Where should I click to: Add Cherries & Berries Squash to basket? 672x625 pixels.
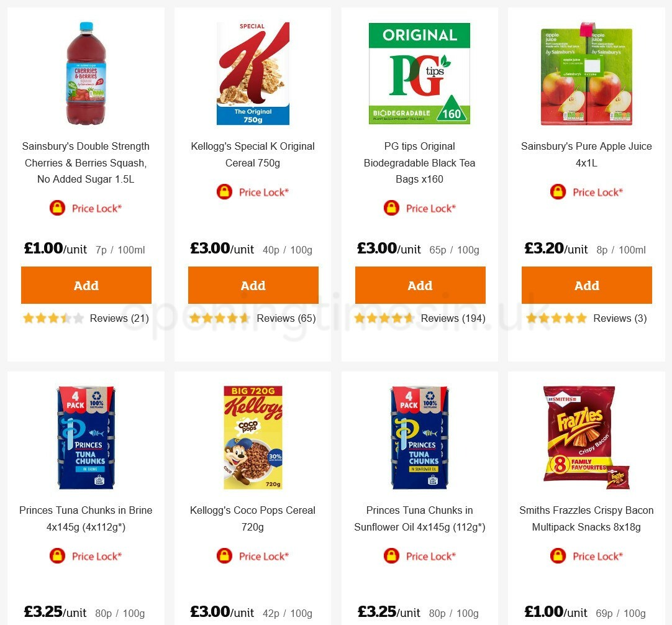tap(86, 285)
